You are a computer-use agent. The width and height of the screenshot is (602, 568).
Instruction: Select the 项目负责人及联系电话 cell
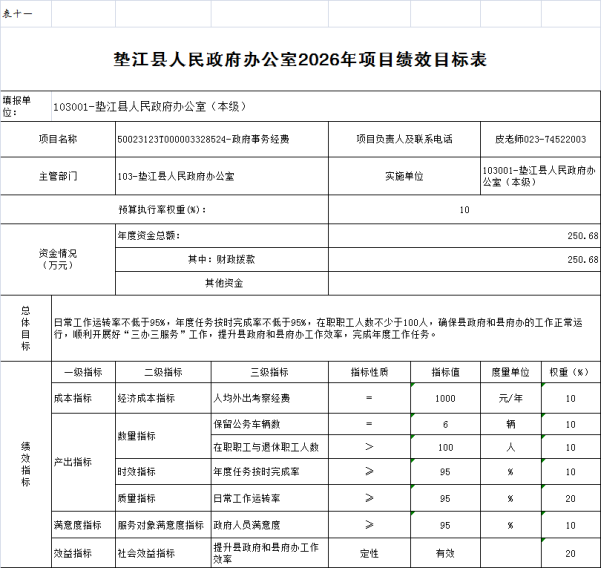point(404,139)
